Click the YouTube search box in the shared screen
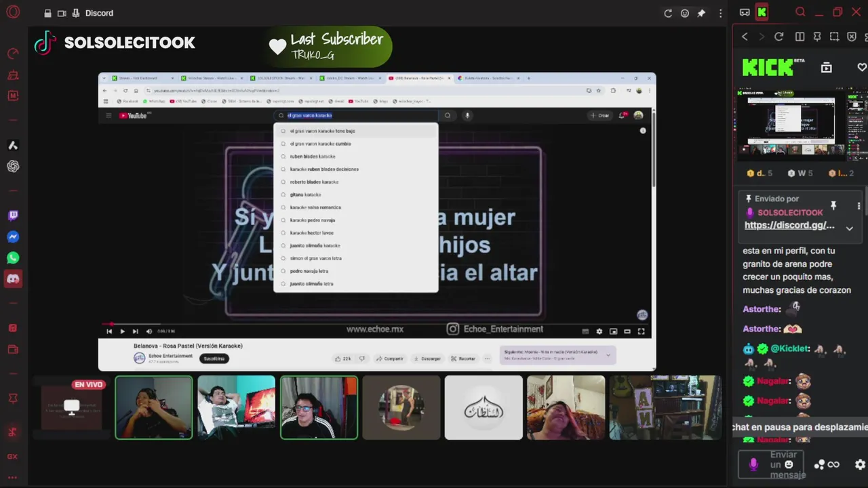868x488 pixels. tap(356, 115)
